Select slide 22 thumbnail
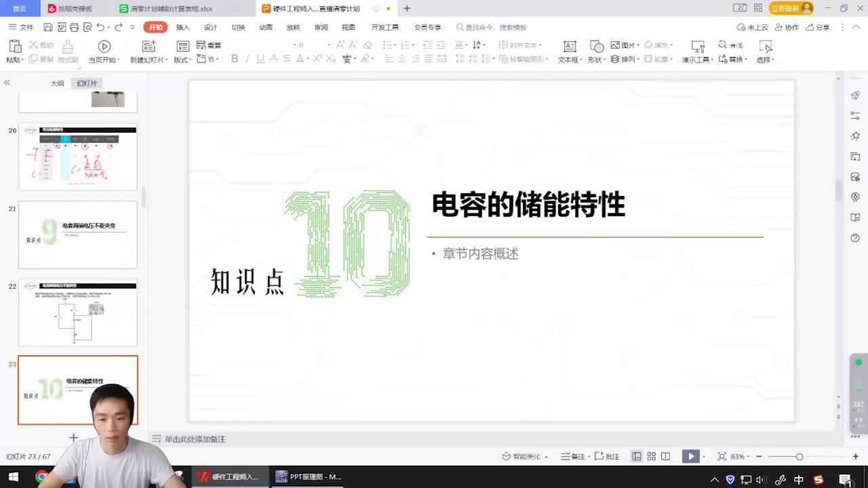 click(x=78, y=312)
